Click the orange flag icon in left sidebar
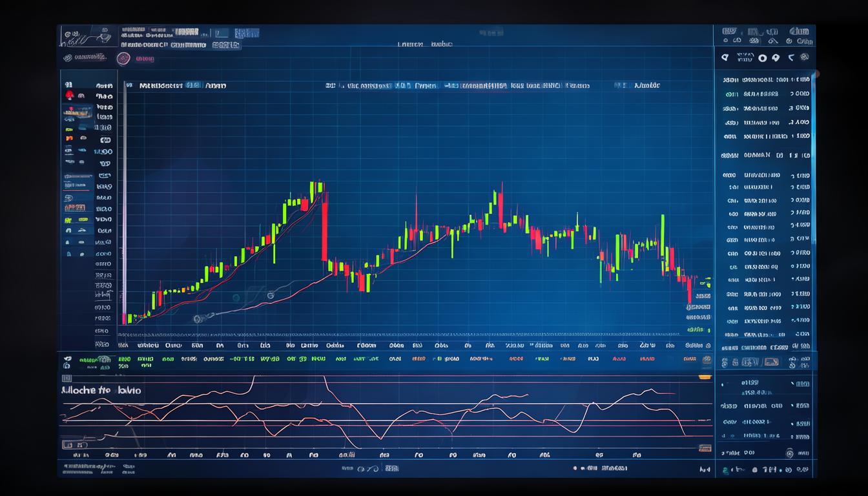This screenshot has width=868, height=496. pyautogui.click(x=69, y=138)
